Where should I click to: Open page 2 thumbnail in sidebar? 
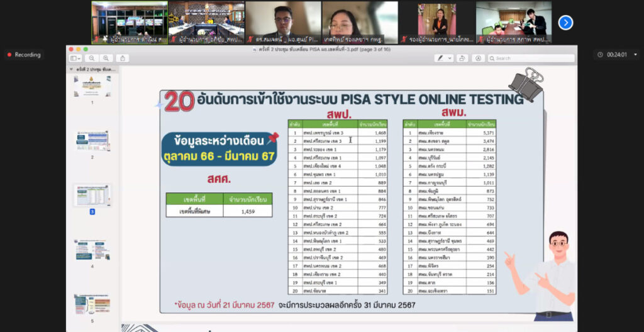coord(92,141)
